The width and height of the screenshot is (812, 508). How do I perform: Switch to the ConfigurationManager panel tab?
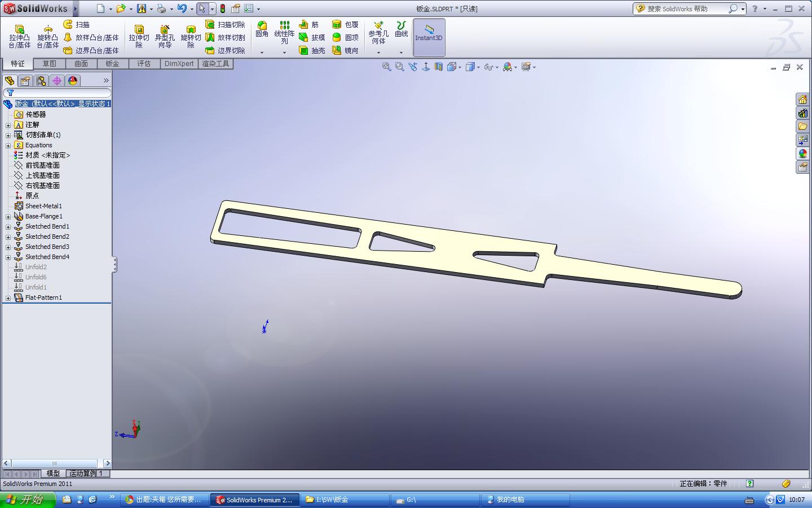(x=41, y=81)
